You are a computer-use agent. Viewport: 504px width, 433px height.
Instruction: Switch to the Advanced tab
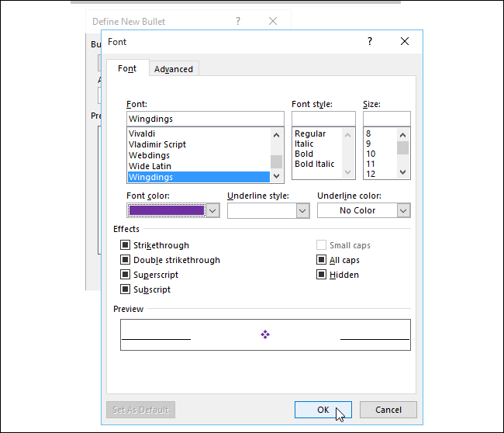[174, 69]
